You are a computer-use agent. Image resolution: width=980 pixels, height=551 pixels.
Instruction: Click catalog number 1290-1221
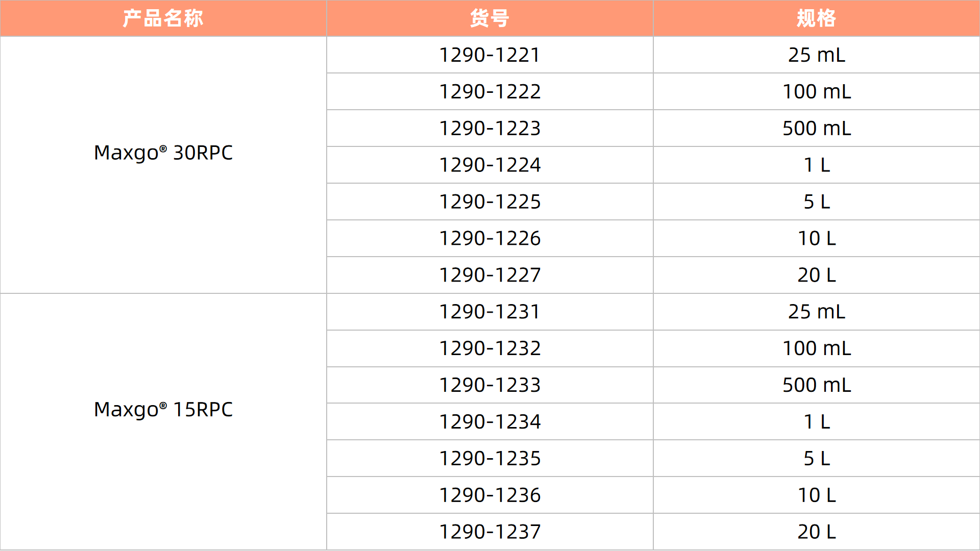point(489,55)
